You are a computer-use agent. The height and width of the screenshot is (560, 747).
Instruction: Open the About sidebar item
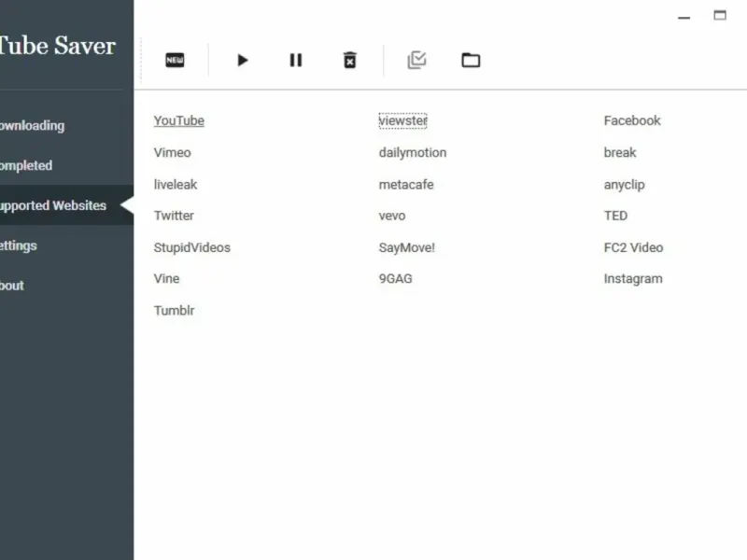pos(13,286)
